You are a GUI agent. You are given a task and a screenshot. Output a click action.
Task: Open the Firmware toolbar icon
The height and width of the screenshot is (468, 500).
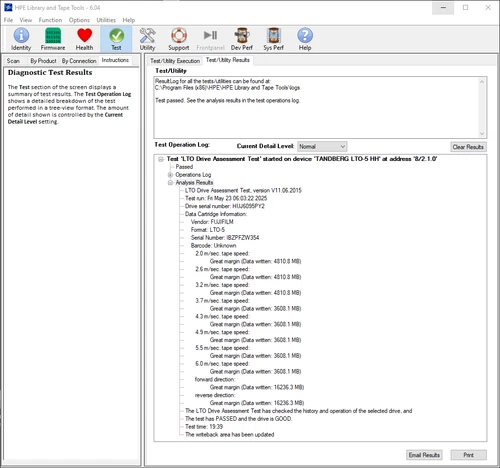53,39
